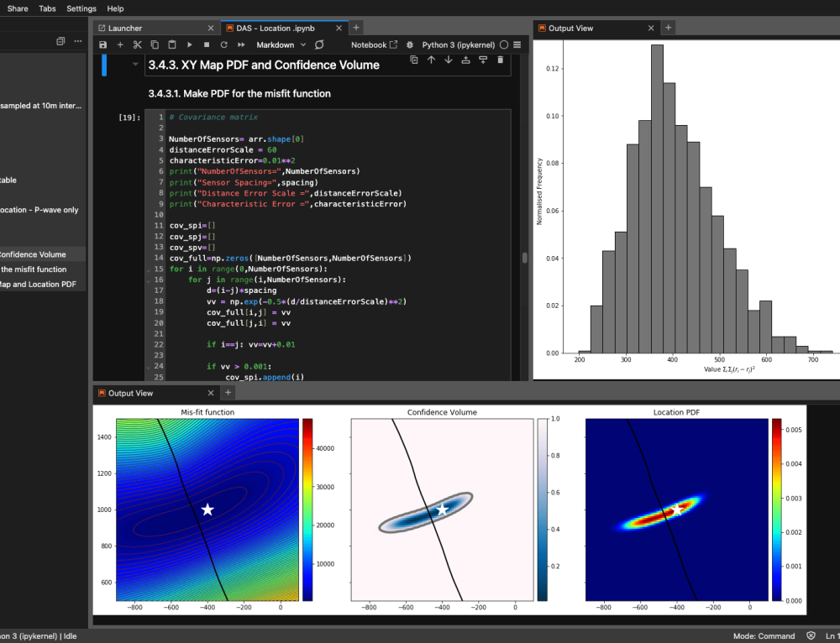Move the heading cell down
The width and height of the screenshot is (840, 643).
pyautogui.click(x=449, y=60)
